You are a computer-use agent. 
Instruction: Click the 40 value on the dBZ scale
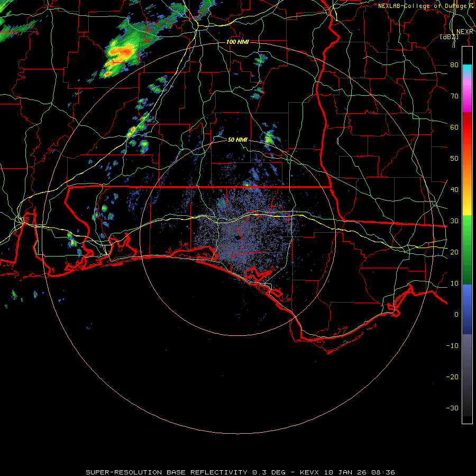(454, 190)
